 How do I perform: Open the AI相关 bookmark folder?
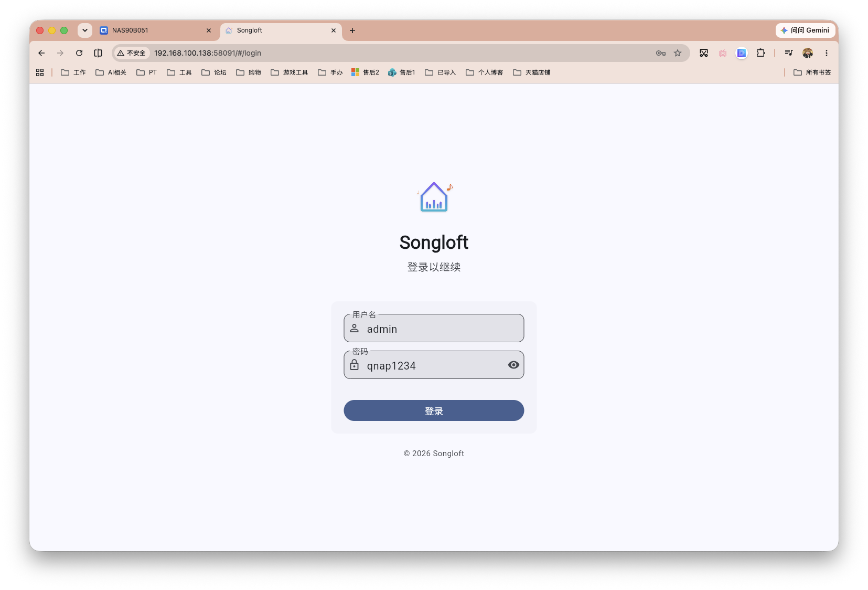point(111,72)
